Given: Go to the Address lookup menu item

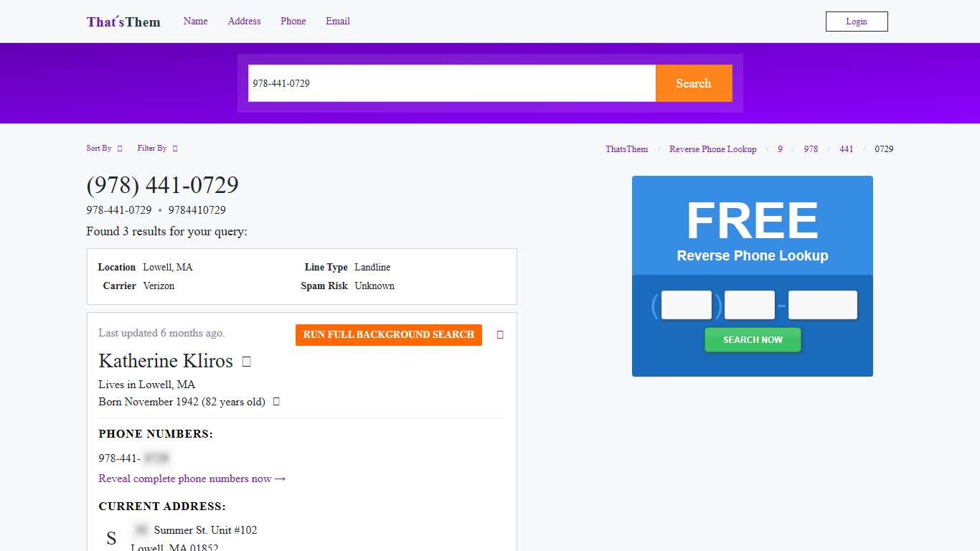Looking at the screenshot, I should coord(244,22).
